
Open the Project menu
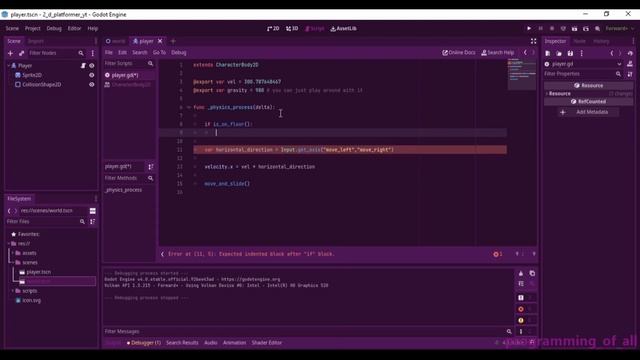[x=33, y=29]
